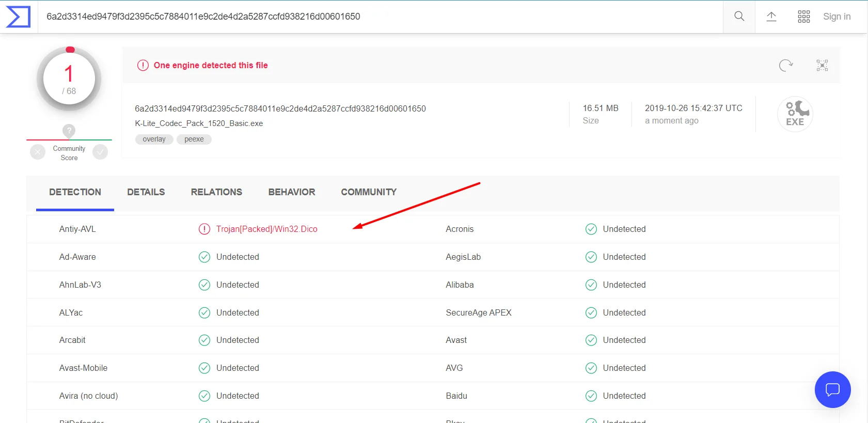Switch to the Details tab
The image size is (868, 423).
[x=146, y=192]
